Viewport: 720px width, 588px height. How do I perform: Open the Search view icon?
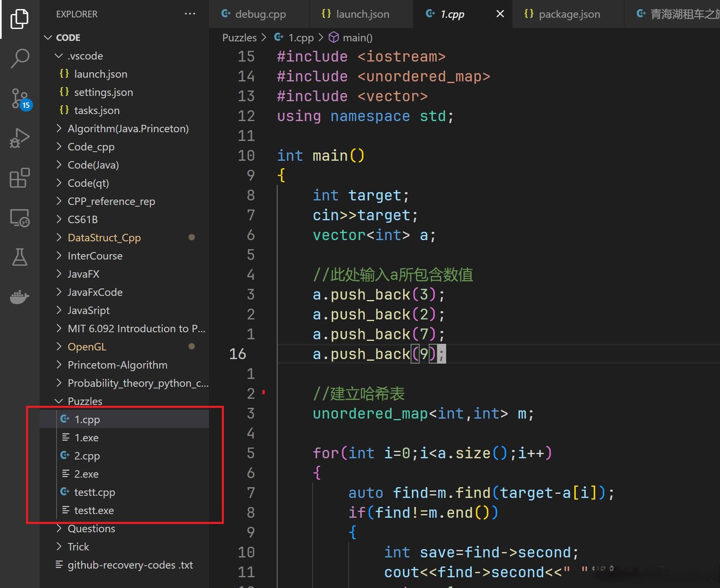[19, 58]
